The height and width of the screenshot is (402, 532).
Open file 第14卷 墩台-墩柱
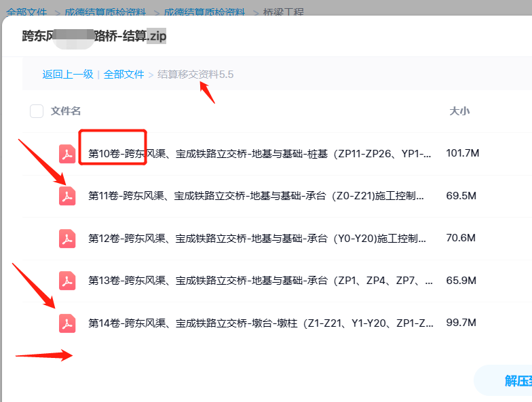point(261,323)
